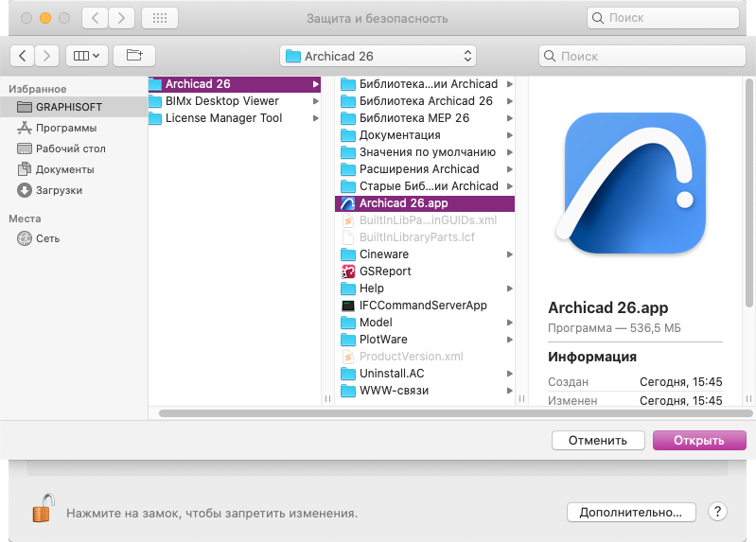The width and height of the screenshot is (756, 542).
Task: Expand the License Manager Tool folder arrow
Action: 315,118
